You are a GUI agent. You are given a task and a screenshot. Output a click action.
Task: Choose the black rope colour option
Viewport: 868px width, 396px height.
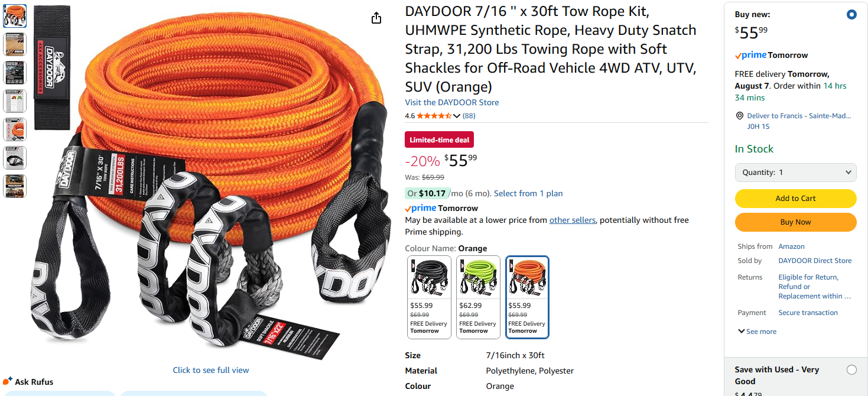429,297
